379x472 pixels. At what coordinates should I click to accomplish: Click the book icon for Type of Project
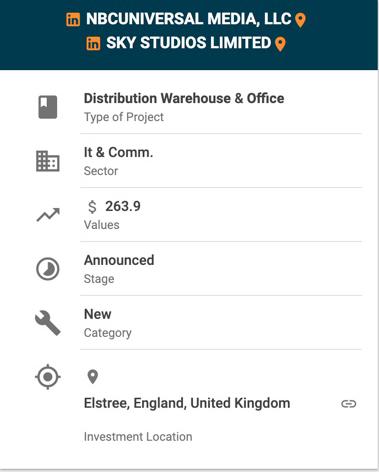pyautogui.click(x=48, y=107)
